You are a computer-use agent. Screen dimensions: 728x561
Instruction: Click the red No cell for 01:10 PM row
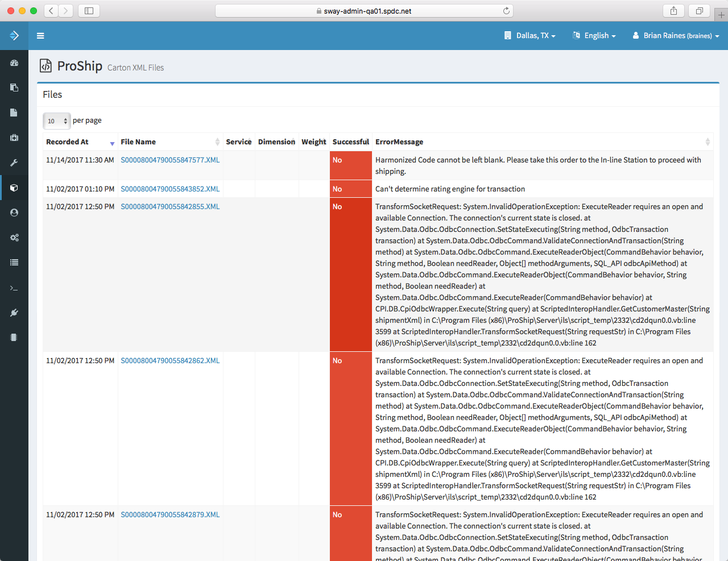click(x=351, y=189)
